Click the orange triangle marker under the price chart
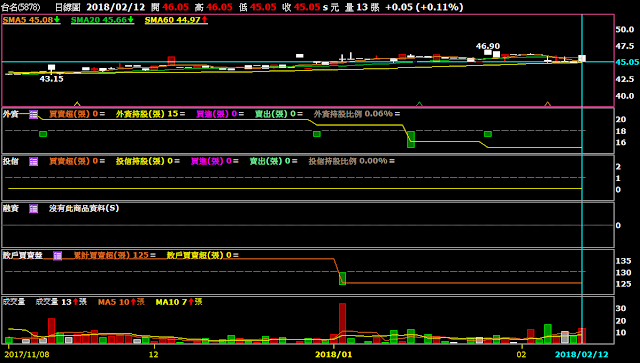The image size is (640, 363). coord(548,104)
